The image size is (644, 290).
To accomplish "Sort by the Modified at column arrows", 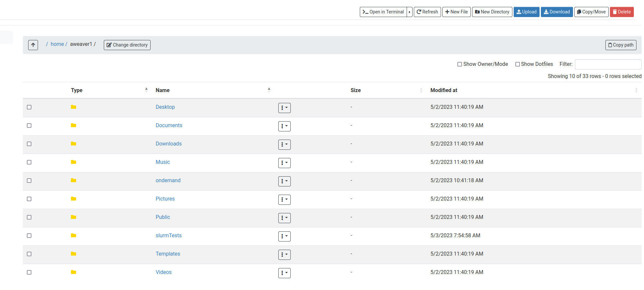I will pyautogui.click(x=636, y=90).
